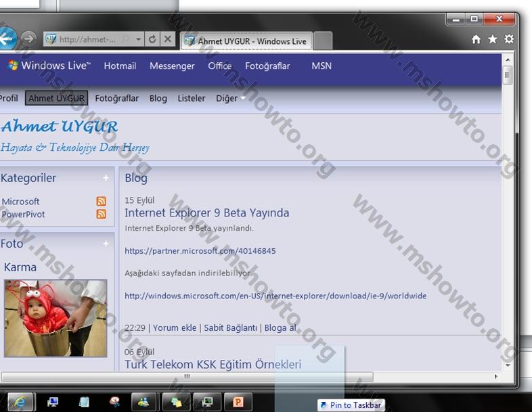Open the green-screen monitor taskbar icon
Screen dimensions: 532x412
click(x=207, y=402)
